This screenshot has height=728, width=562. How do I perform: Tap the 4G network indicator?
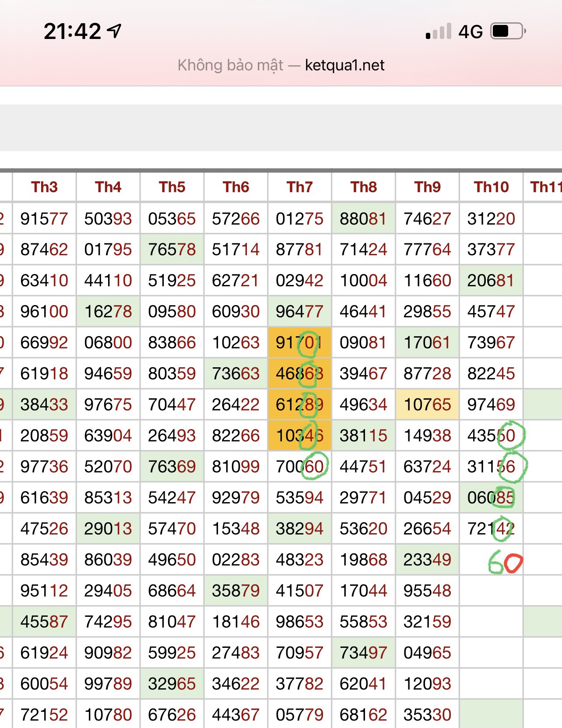click(x=471, y=32)
